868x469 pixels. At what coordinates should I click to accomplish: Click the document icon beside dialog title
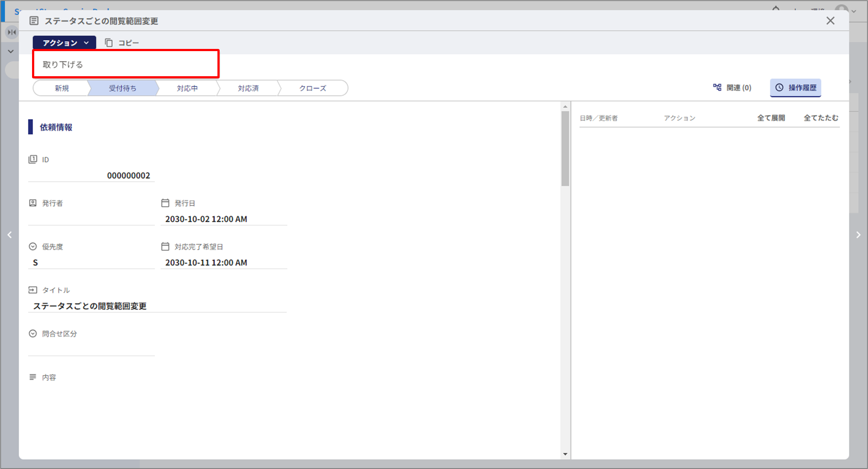[x=34, y=21]
